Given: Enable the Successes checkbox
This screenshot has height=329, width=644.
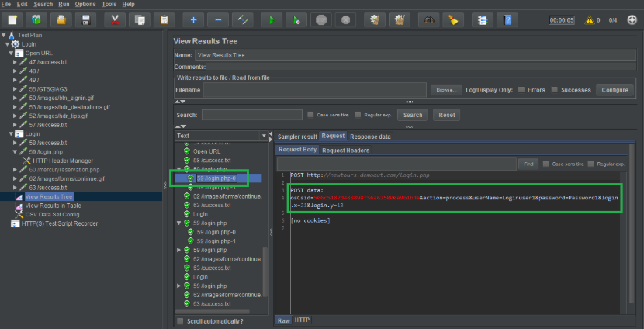Looking at the screenshot, I should 553,90.
